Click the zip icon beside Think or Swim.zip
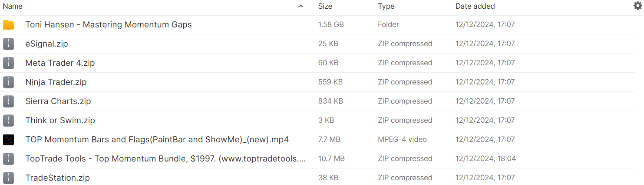This screenshot has height=185, width=644. [8, 121]
